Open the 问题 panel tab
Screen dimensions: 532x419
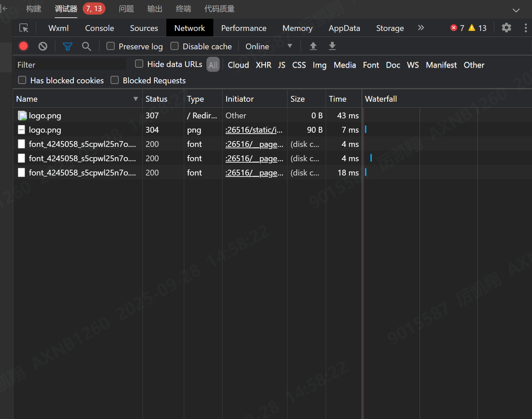[126, 9]
